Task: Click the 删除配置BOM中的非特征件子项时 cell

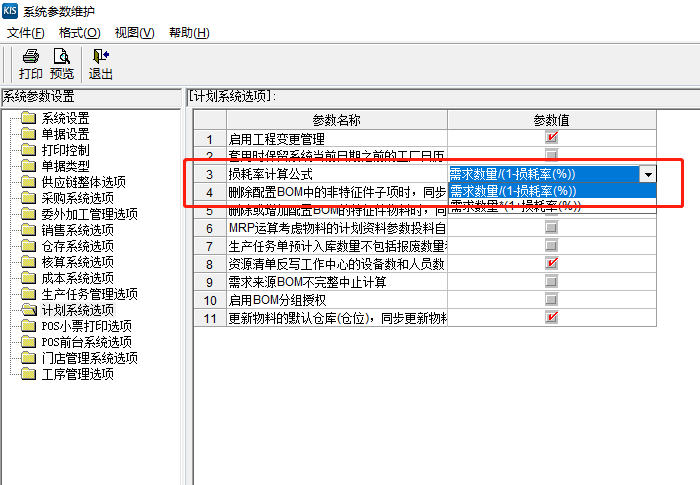Action: pyautogui.click(x=337, y=192)
